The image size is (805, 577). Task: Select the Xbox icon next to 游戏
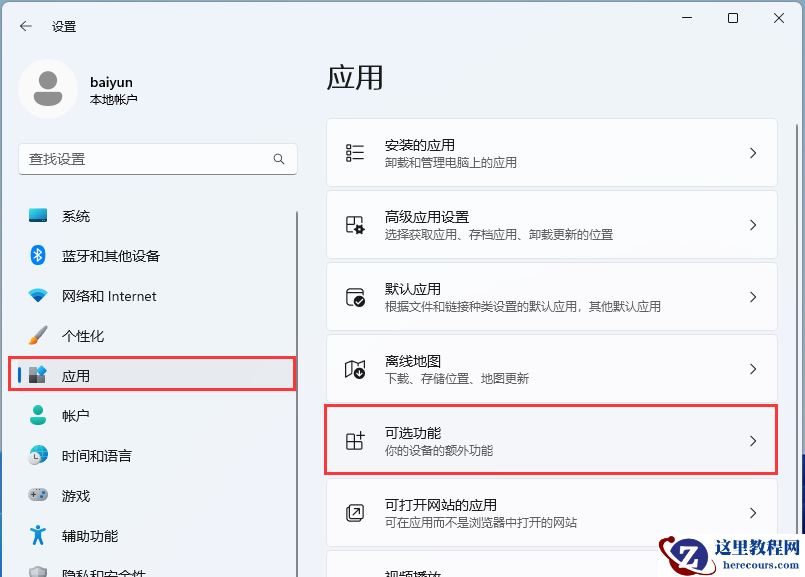[x=40, y=496]
